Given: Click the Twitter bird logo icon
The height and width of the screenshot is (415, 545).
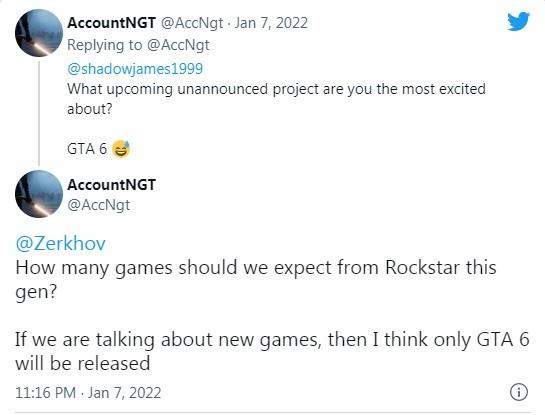Looking at the screenshot, I should 518,21.
